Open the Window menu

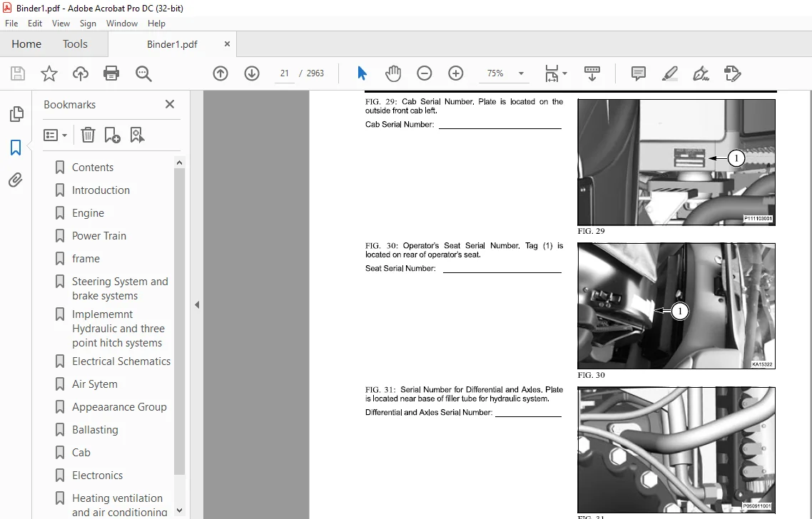[122, 24]
